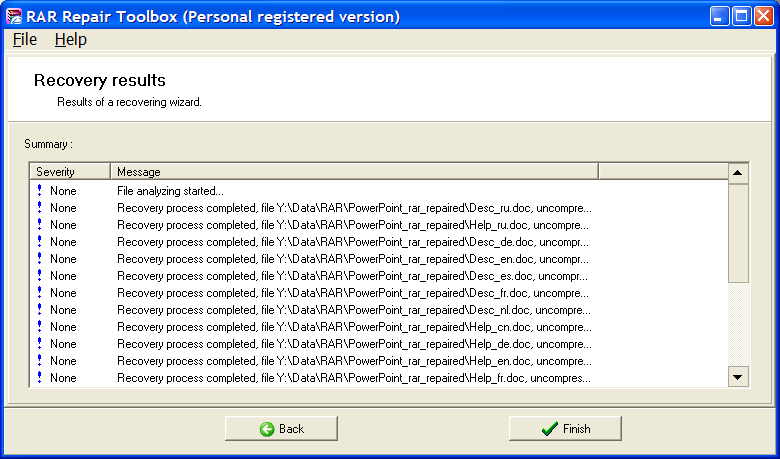This screenshot has height=459, width=780.
Task: Click the scrollbar up arrow in the summary list
Action: point(738,173)
